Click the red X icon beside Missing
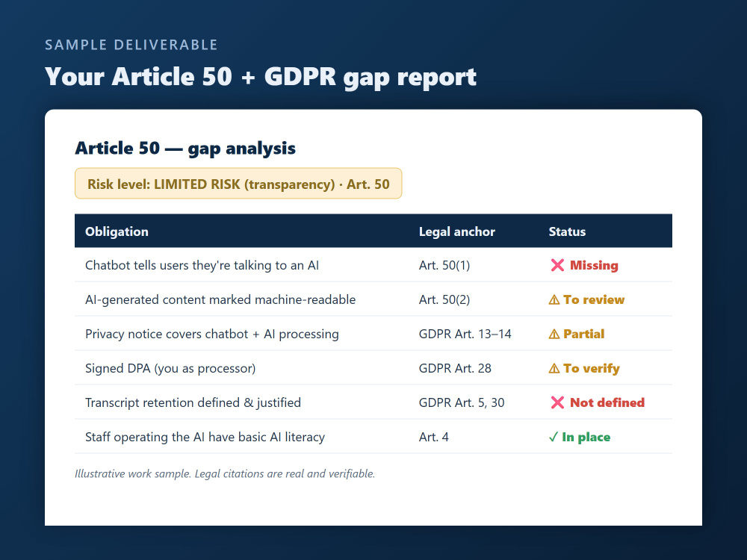The width and height of the screenshot is (747, 560). pyautogui.click(x=557, y=265)
